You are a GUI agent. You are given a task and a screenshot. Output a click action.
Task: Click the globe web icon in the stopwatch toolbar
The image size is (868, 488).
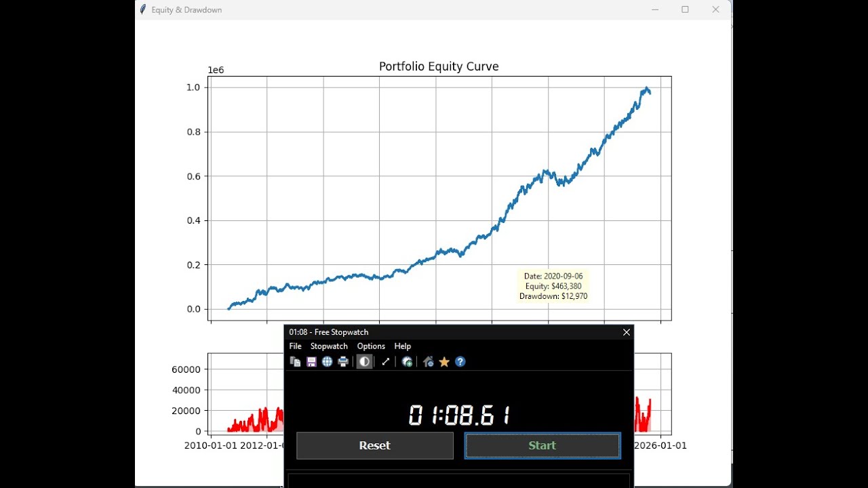point(327,362)
